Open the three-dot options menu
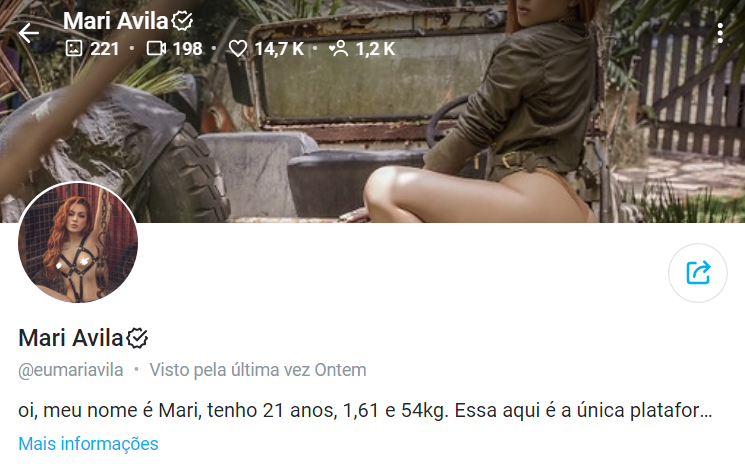 click(720, 33)
